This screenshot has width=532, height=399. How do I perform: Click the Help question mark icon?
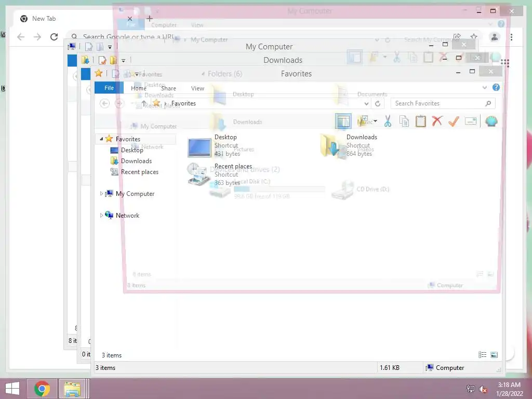(x=496, y=87)
